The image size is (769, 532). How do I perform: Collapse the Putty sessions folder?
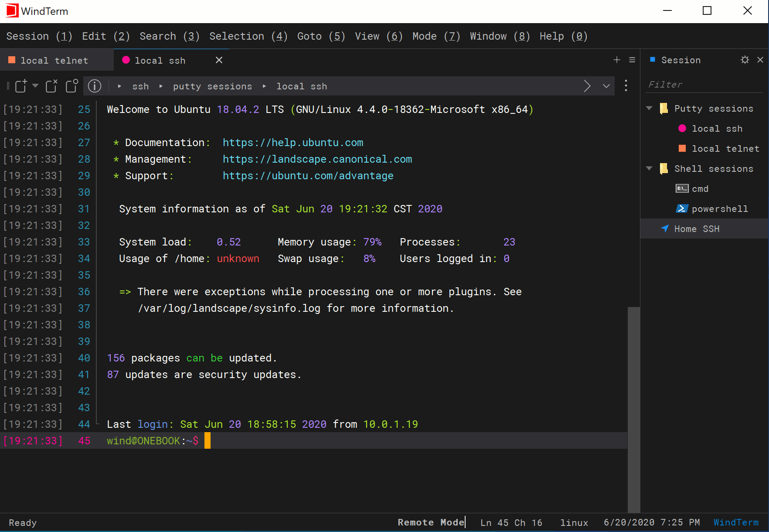649,108
